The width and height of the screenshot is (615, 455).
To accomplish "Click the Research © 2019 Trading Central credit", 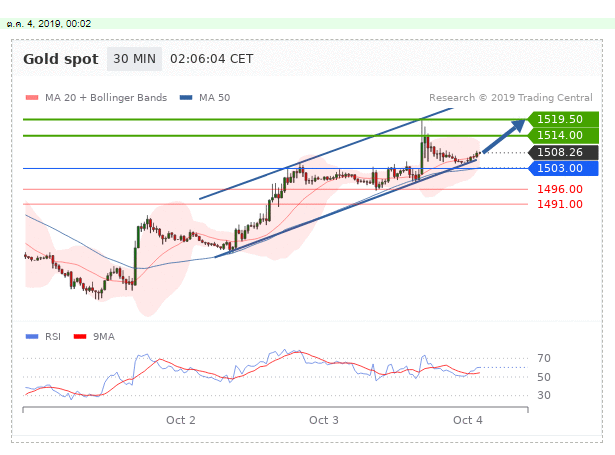I will coord(511,98).
